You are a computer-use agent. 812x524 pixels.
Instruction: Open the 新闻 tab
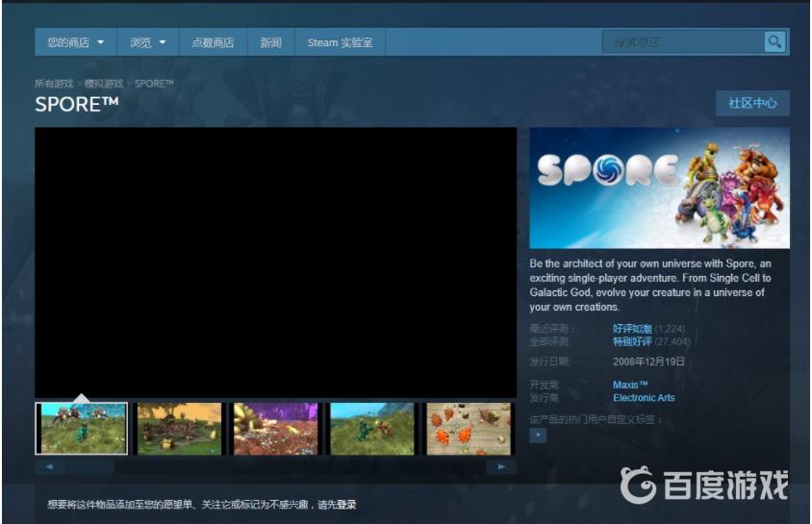(x=271, y=42)
